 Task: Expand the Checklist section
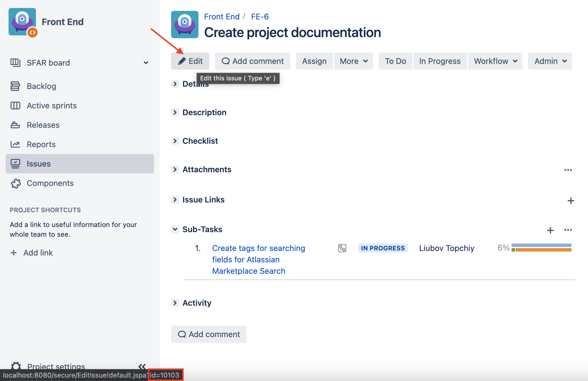coord(175,141)
